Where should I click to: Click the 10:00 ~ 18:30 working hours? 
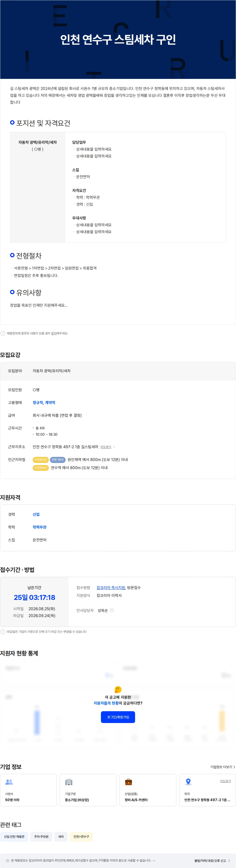(46, 435)
